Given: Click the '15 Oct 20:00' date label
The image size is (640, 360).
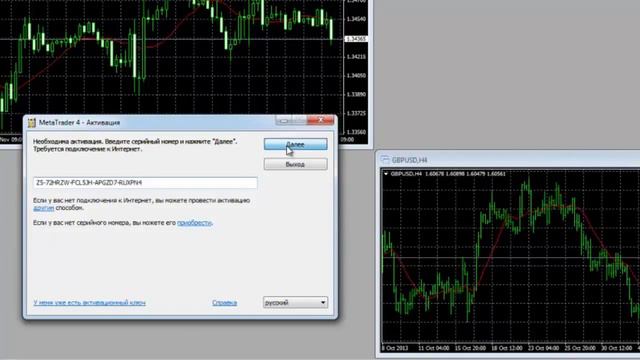Looking at the screenshot, I should click(x=470, y=348).
